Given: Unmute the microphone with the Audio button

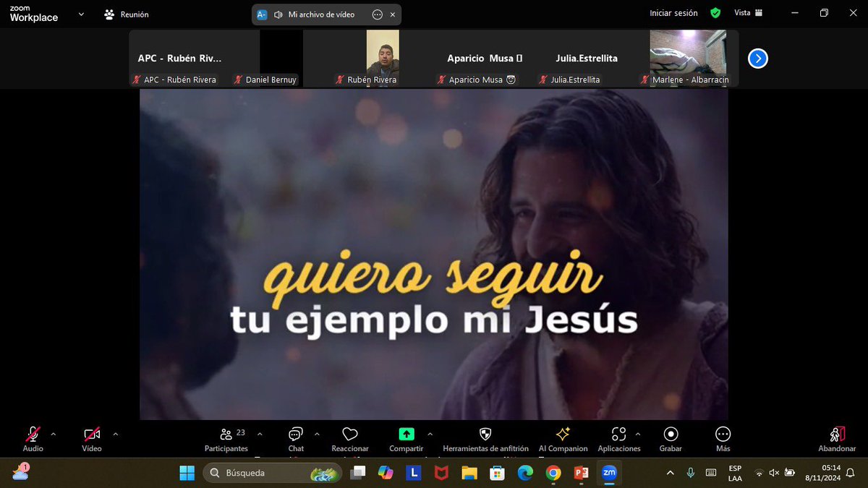Looking at the screenshot, I should point(33,439).
